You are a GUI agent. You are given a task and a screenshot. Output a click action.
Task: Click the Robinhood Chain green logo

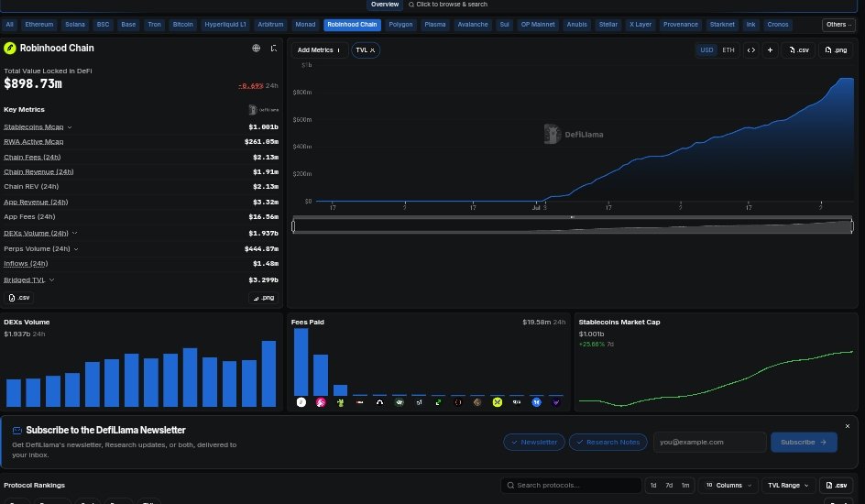(x=10, y=48)
